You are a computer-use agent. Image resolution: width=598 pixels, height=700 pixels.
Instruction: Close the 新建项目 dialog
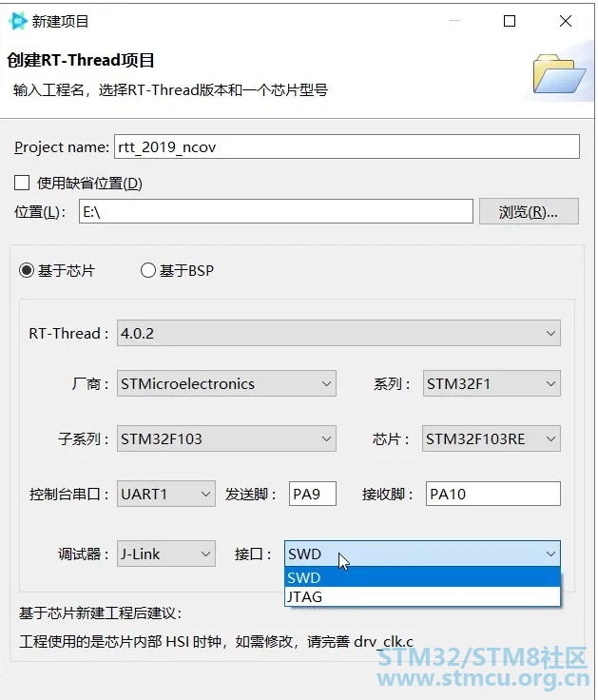(566, 21)
